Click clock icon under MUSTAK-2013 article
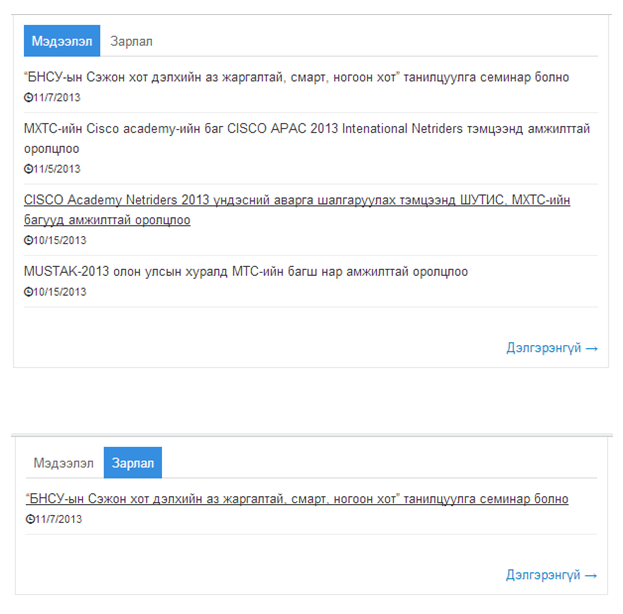Screen dimensions: 623x614 coord(28,292)
